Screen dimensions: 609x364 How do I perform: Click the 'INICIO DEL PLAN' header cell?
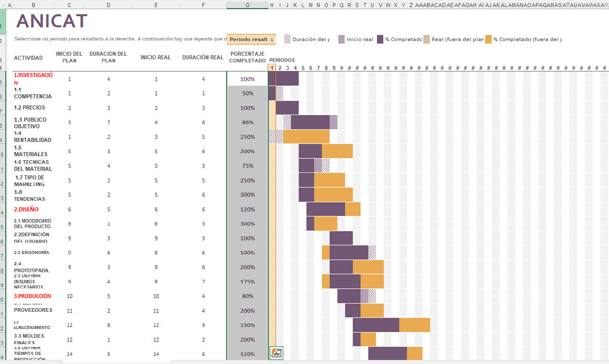tap(69, 57)
